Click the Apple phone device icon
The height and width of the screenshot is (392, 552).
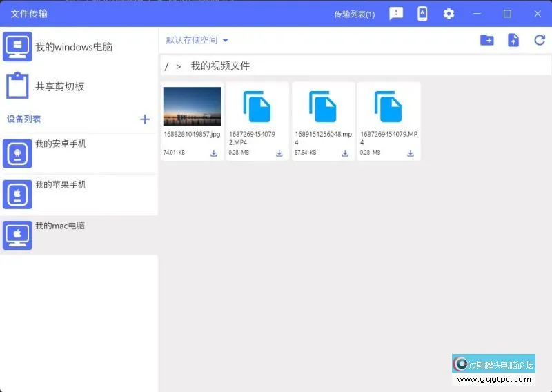tap(17, 194)
